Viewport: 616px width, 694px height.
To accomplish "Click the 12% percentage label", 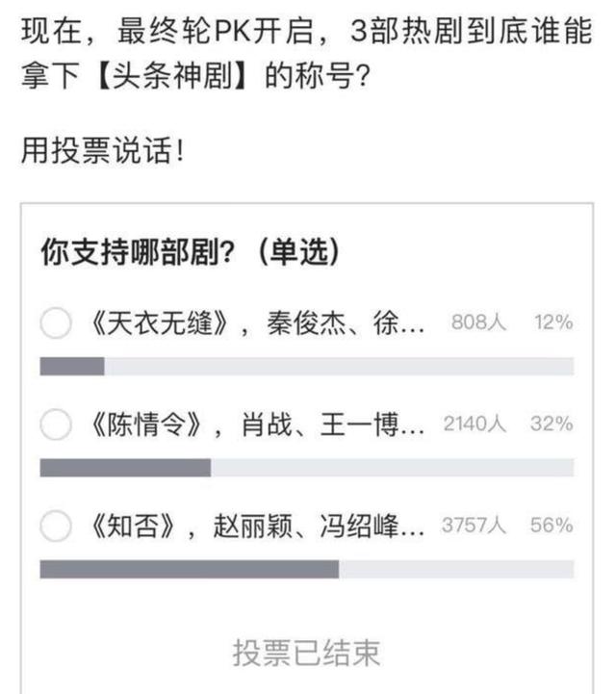I will 553,322.
